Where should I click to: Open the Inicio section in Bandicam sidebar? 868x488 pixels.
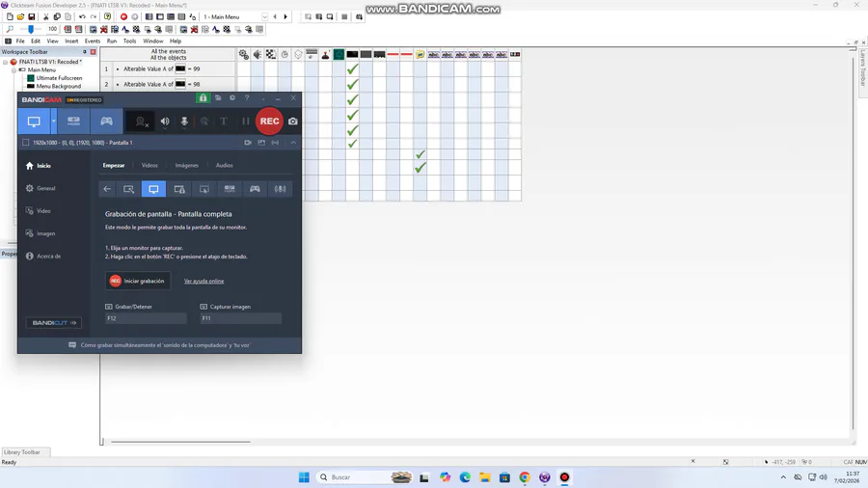click(x=39, y=166)
